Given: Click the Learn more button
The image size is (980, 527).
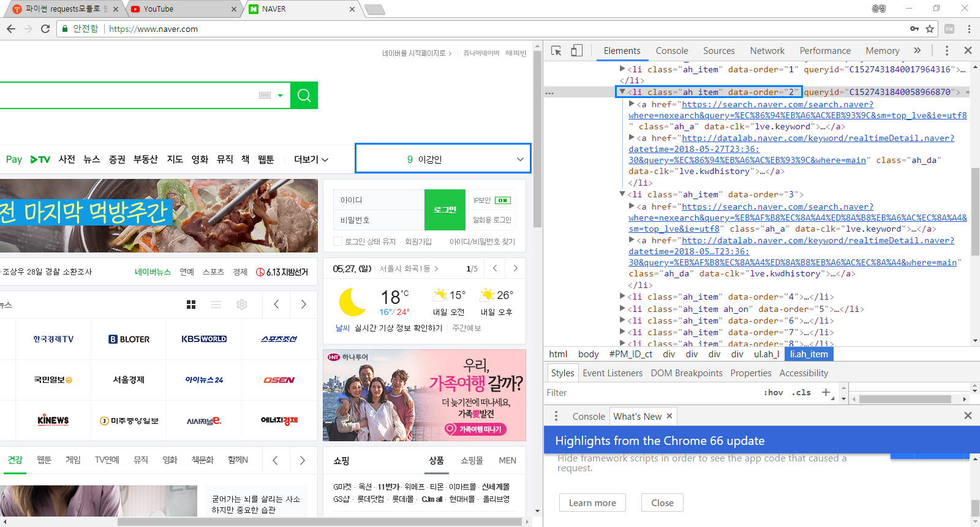Looking at the screenshot, I should (x=592, y=502).
